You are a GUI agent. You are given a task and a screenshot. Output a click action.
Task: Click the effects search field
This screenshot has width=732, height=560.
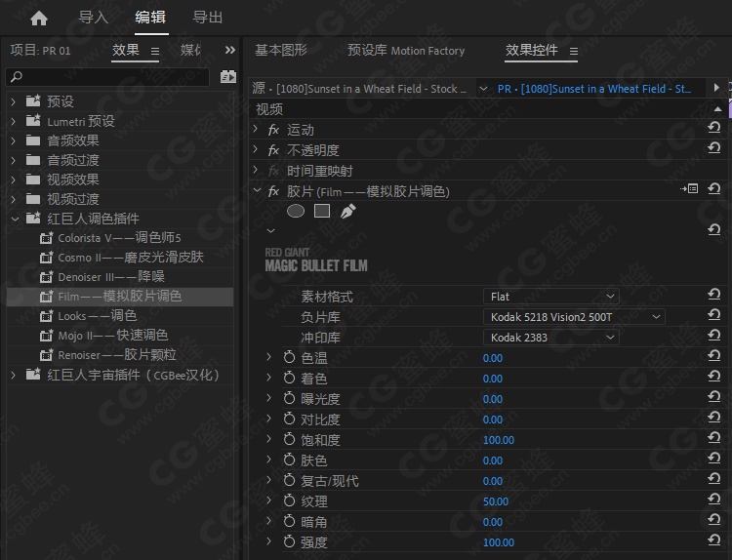click(x=107, y=76)
